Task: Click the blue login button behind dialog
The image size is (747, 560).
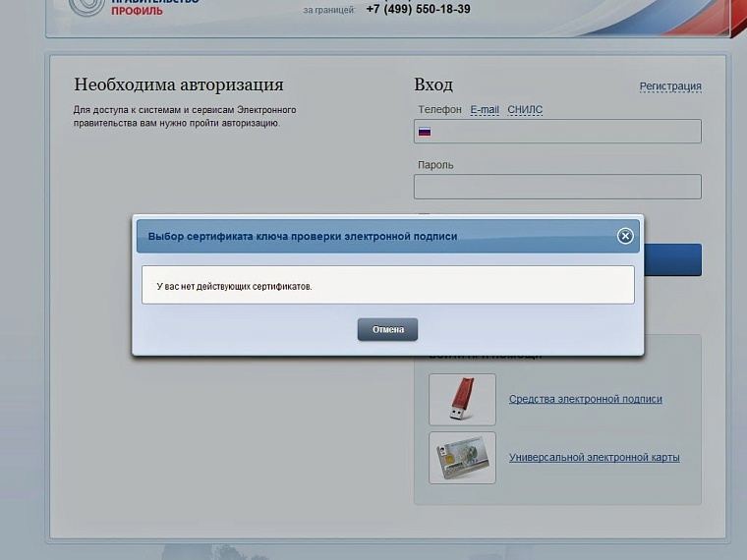Action: pos(674,259)
